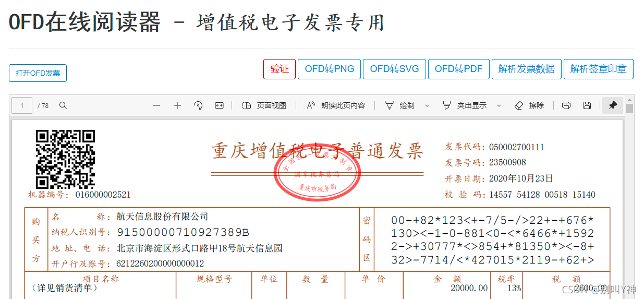Click buyer name 航天信息股份有限公司
This screenshot has width=644, height=299.
[162, 217]
